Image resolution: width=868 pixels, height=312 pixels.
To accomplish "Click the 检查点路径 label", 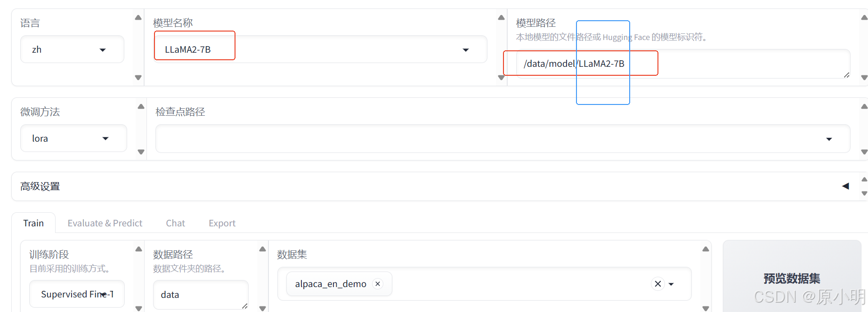I will pyautogui.click(x=180, y=112).
